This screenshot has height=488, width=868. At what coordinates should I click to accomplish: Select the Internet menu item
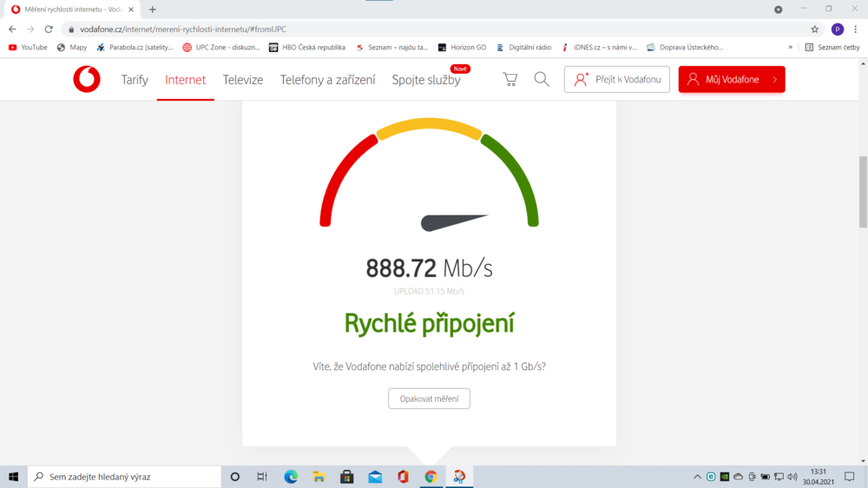pos(186,80)
